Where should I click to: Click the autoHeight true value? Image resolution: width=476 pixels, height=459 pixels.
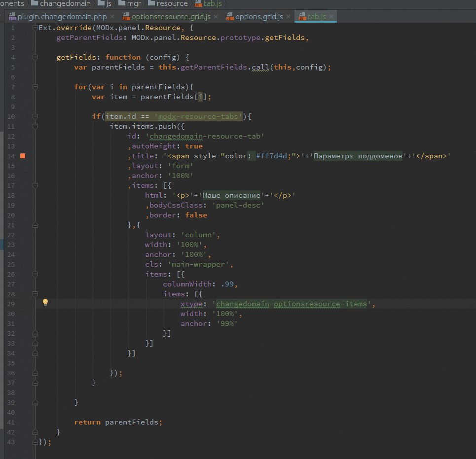[194, 146]
